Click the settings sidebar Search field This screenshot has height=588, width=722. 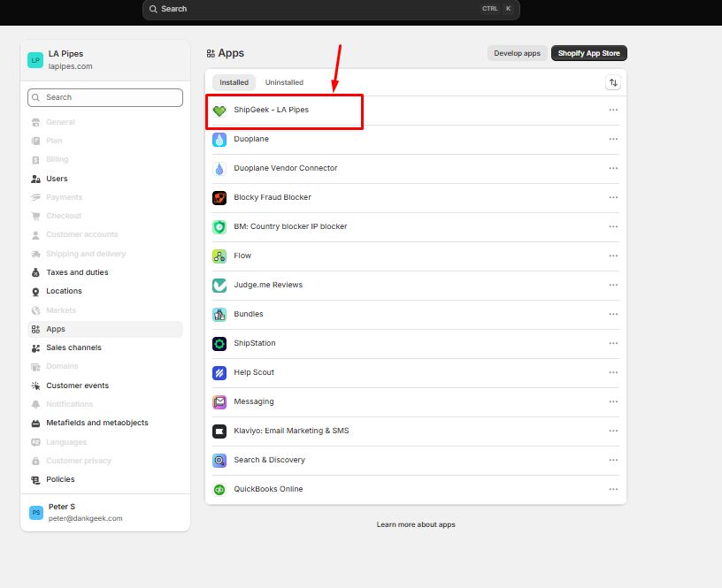tap(105, 97)
